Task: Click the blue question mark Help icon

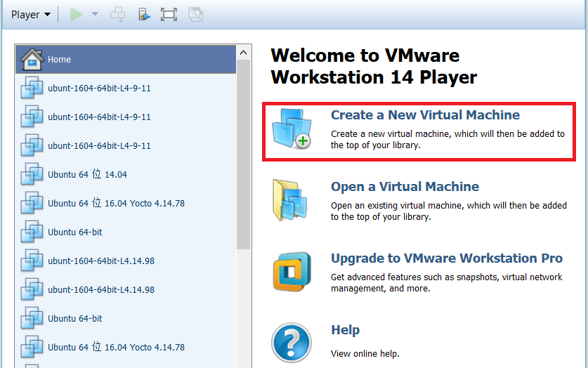Action: [x=292, y=343]
